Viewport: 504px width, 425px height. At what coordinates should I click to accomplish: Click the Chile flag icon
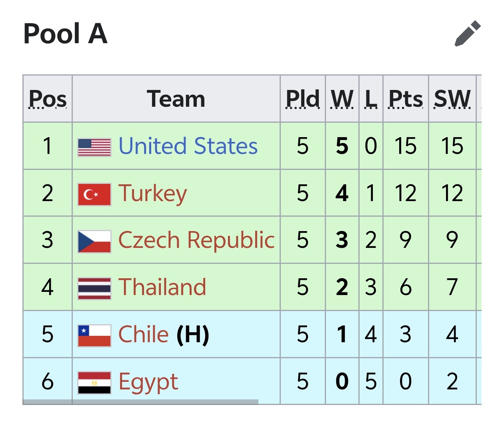94,335
